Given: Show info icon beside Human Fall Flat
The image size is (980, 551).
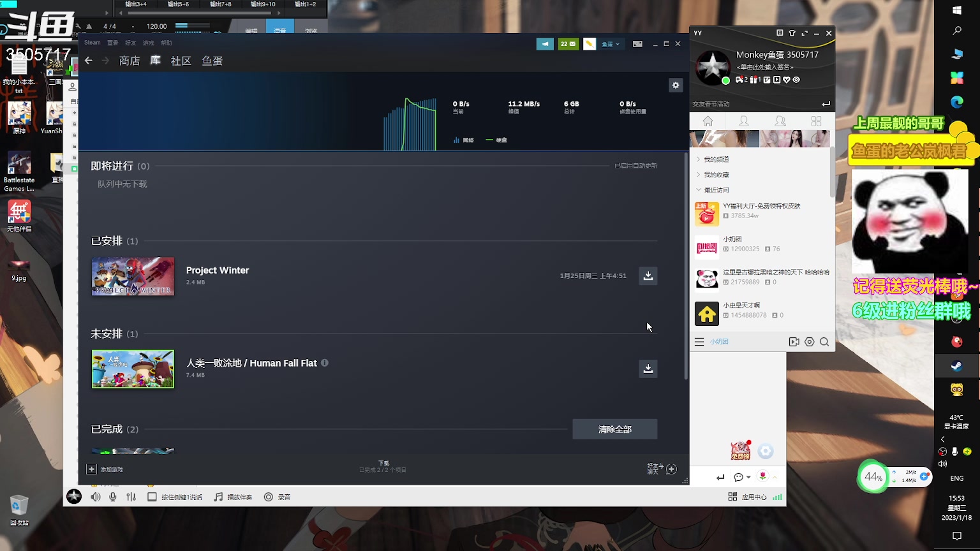Looking at the screenshot, I should click(325, 363).
